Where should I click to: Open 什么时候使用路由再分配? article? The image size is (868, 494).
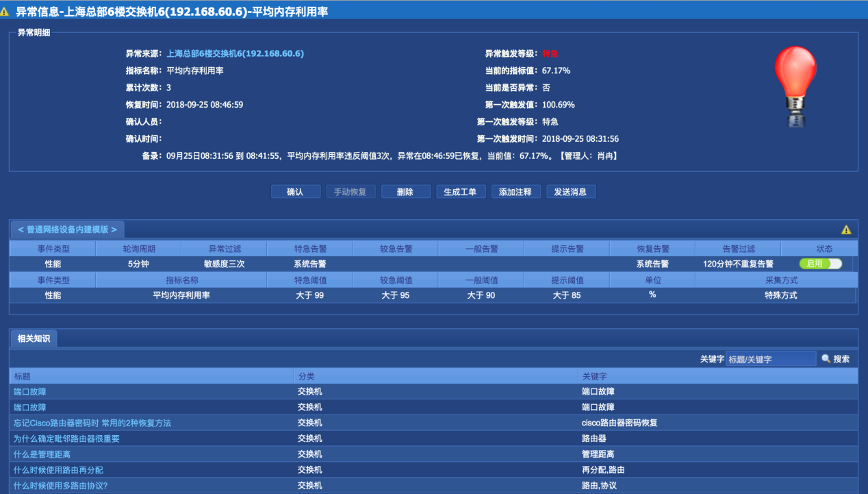point(58,470)
